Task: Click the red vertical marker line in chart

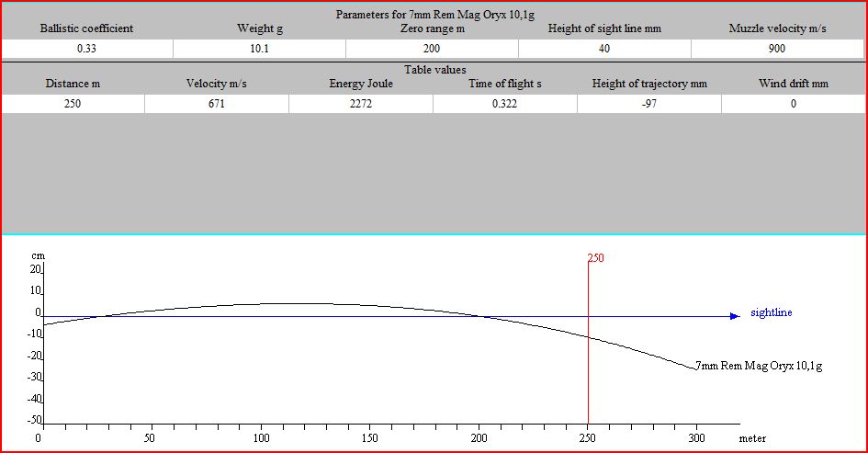Action: pyautogui.click(x=588, y=368)
